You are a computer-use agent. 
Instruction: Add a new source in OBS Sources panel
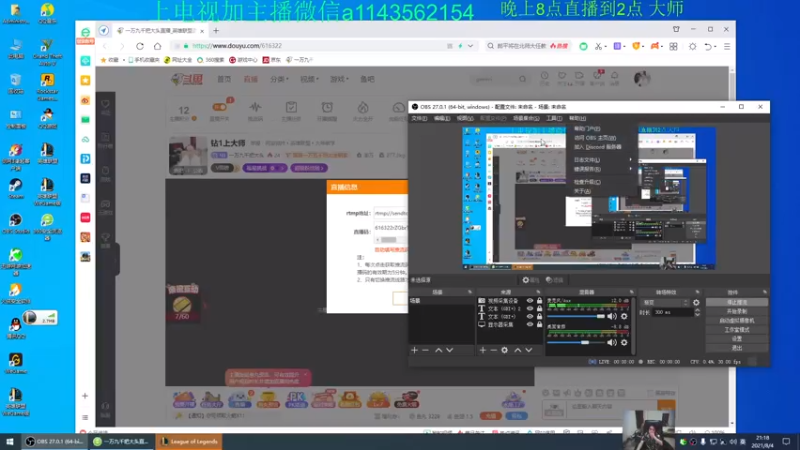click(483, 350)
